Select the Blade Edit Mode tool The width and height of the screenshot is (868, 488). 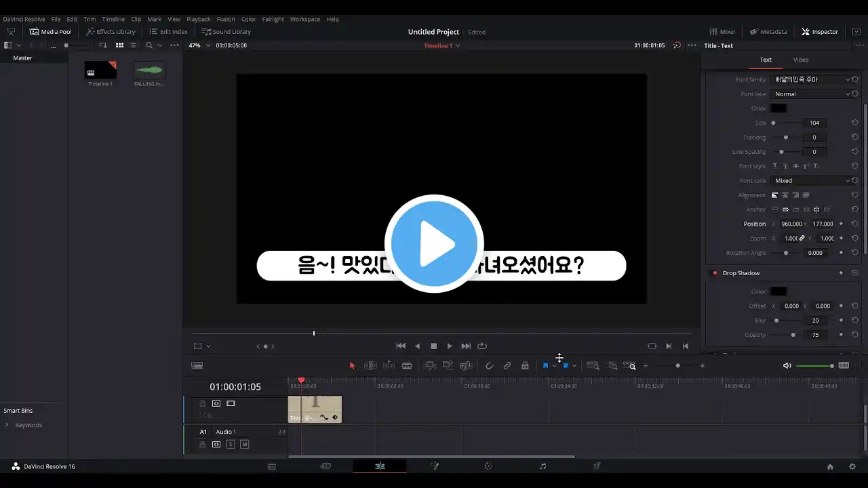pos(407,365)
